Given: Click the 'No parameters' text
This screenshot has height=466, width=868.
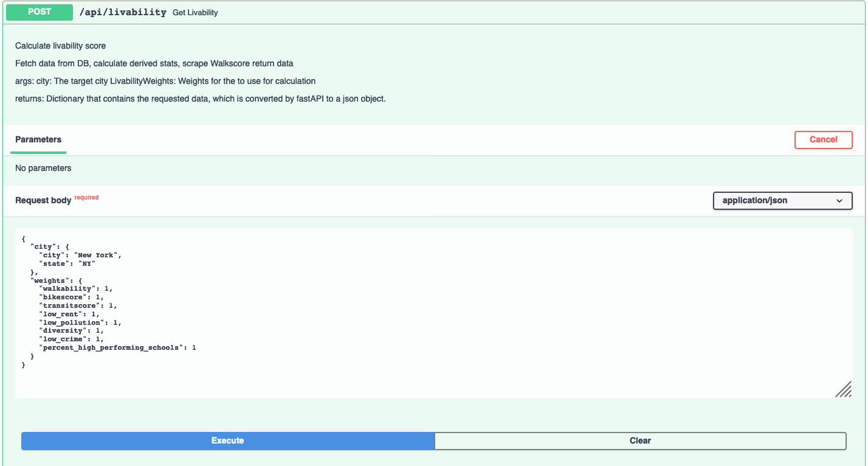Looking at the screenshot, I should pyautogui.click(x=43, y=168).
